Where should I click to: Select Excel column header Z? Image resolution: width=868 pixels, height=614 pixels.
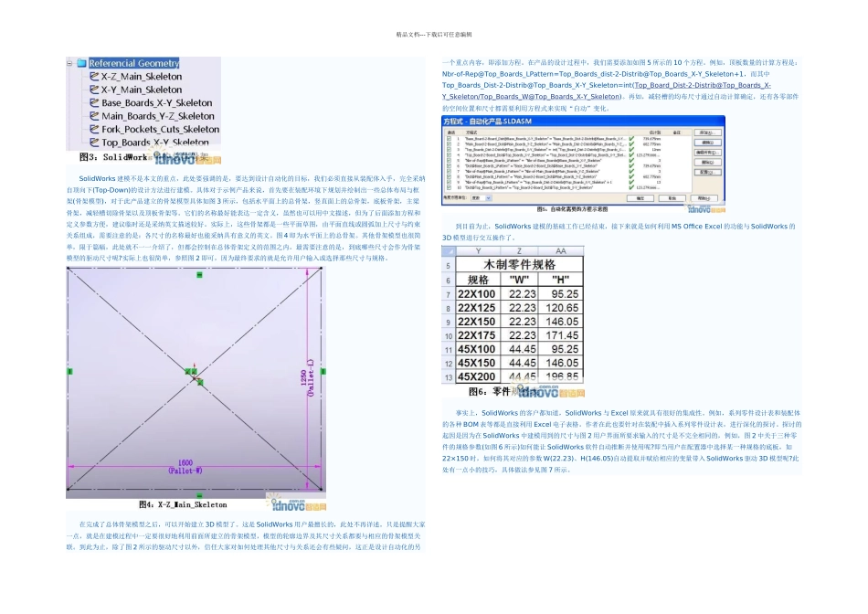[519, 250]
